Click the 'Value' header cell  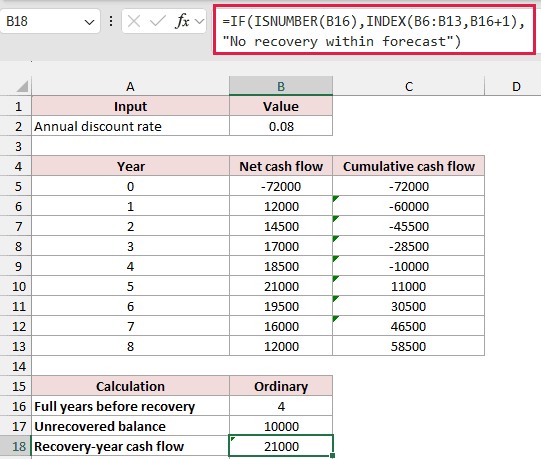(x=281, y=106)
